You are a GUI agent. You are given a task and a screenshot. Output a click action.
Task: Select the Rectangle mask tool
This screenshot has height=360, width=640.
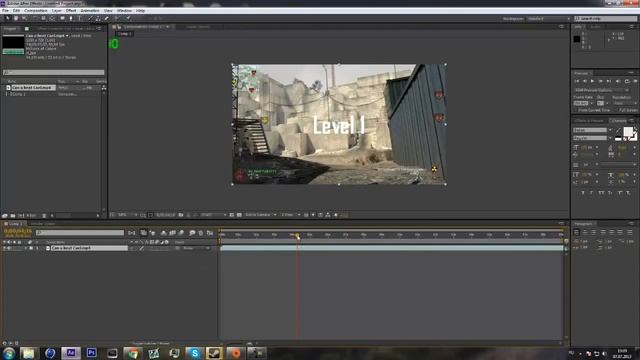click(62, 18)
